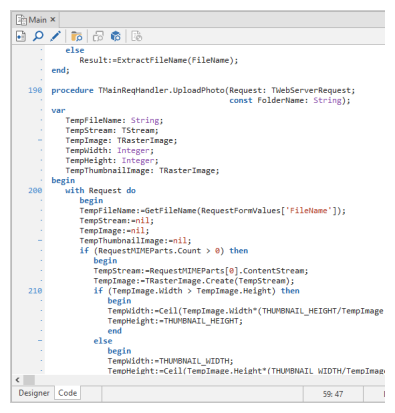Click the TempHeight: Integer; declaration

(112, 161)
